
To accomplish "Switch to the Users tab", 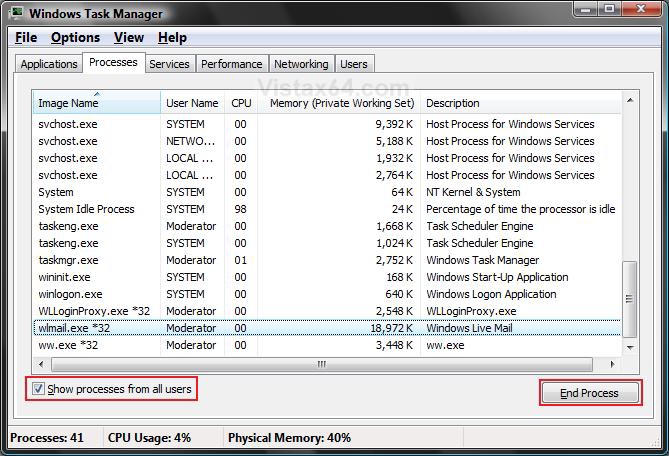I will coord(354,64).
